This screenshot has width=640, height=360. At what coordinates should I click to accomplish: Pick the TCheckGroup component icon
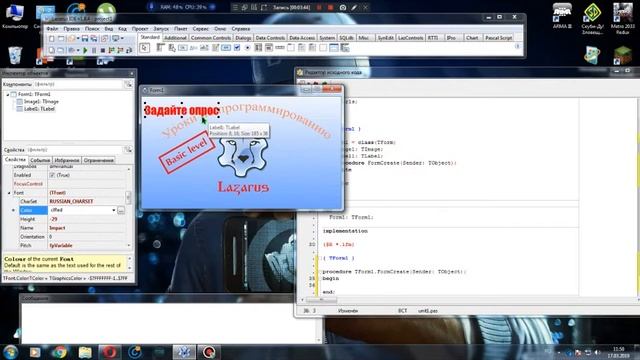[x=312, y=48]
